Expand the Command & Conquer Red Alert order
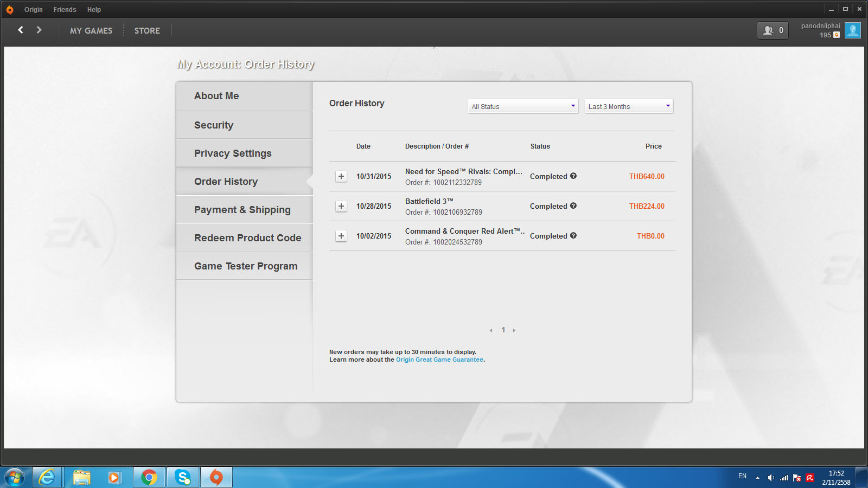 click(341, 236)
